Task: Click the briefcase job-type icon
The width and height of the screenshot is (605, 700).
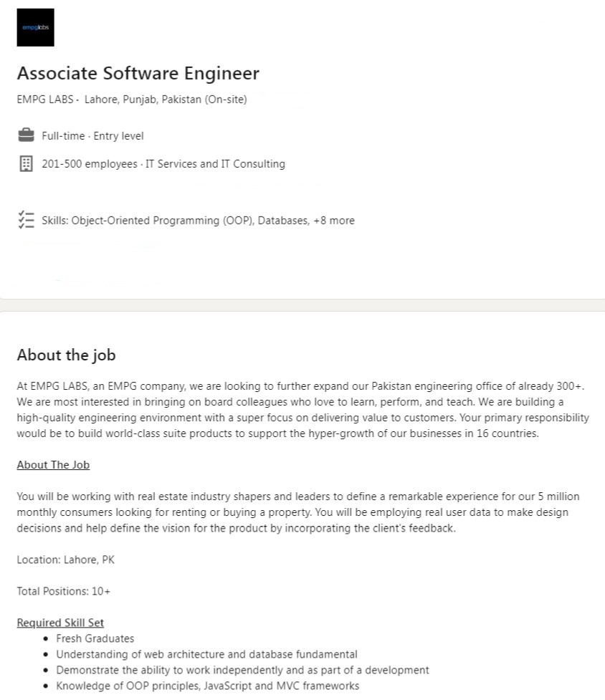Action: click(26, 135)
